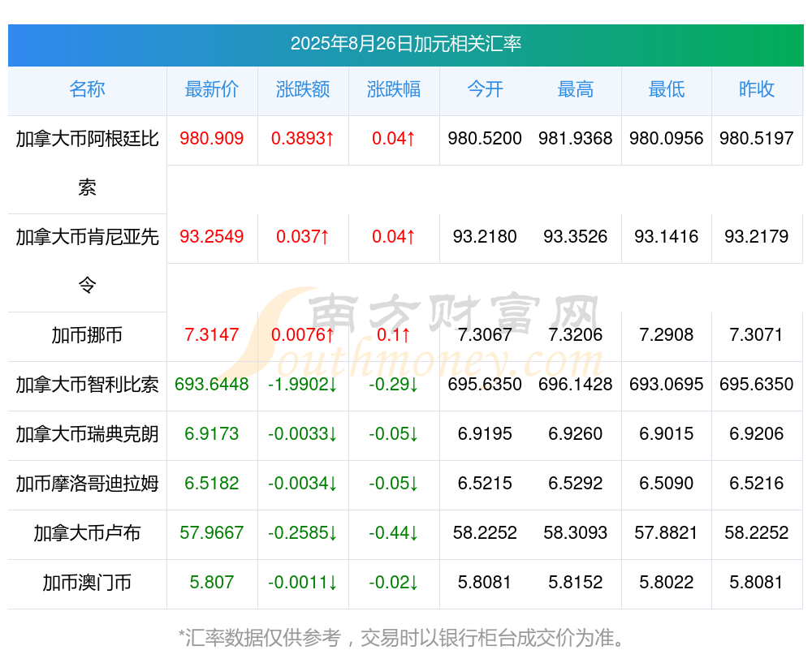
Task: Click the row name 加币挪币
Action: pos(87,335)
